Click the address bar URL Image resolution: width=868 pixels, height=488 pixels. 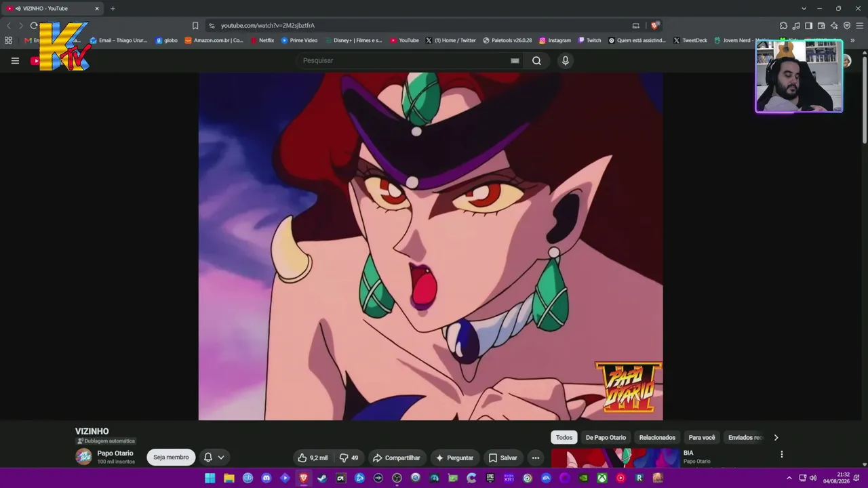click(267, 26)
